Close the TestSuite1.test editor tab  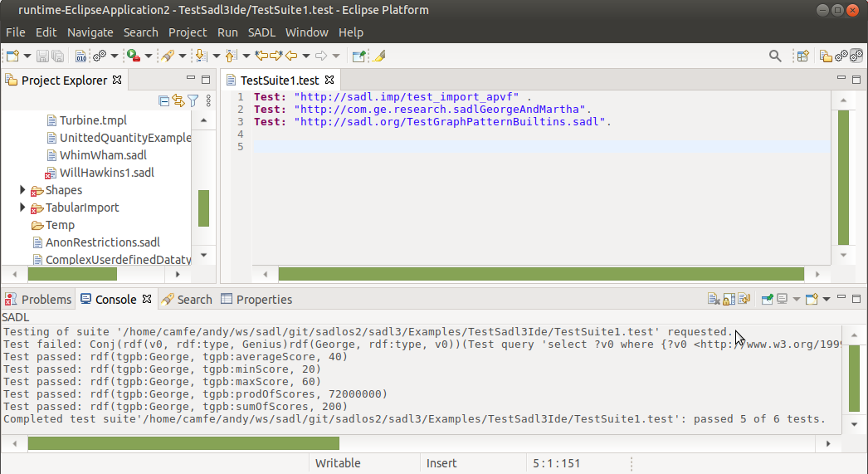(x=329, y=80)
